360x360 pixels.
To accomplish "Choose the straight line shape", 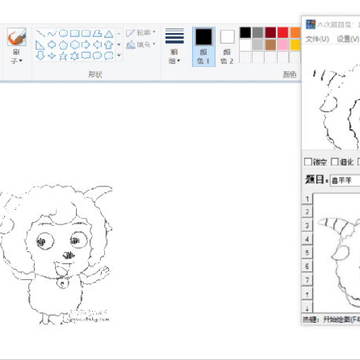I will click(x=40, y=33).
